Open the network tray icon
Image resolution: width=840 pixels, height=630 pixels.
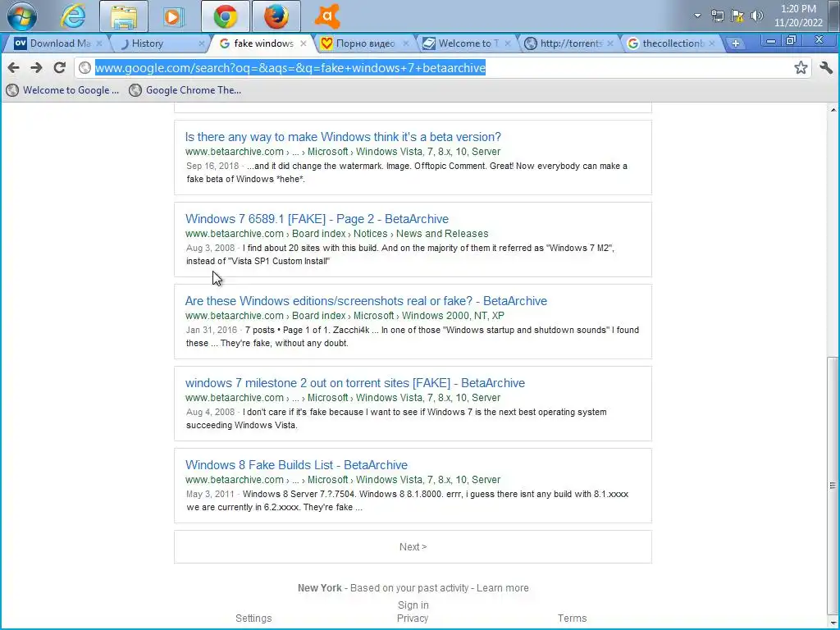click(x=717, y=16)
